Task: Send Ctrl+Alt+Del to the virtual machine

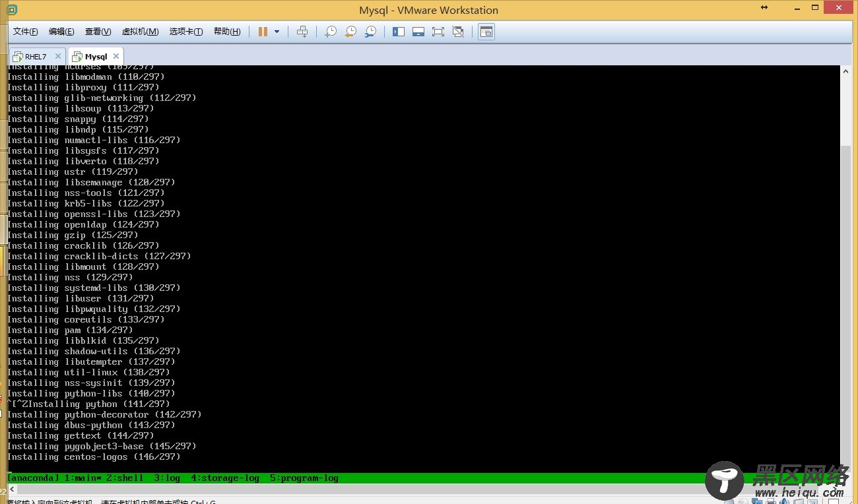Action: 302,32
